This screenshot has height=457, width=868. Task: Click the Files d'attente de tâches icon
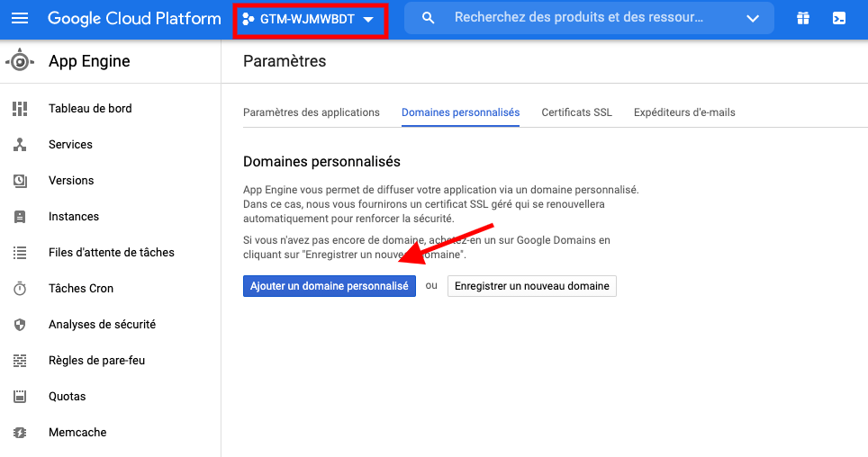pos(20,253)
